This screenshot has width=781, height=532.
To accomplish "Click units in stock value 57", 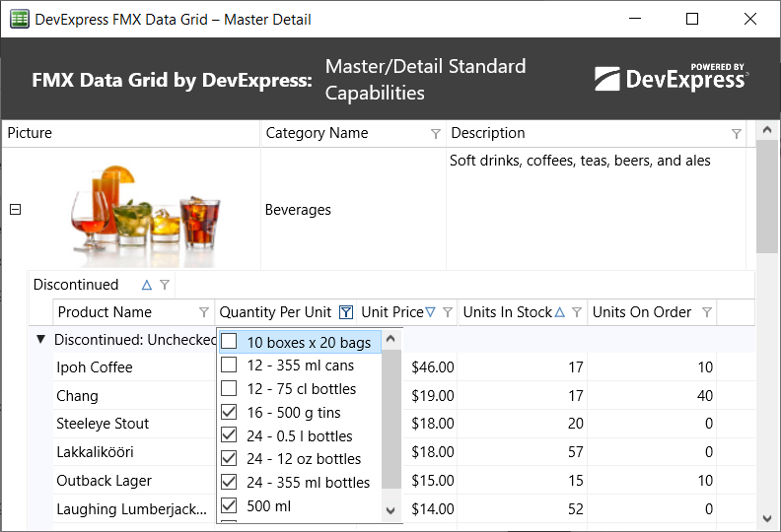I will pyautogui.click(x=575, y=452).
